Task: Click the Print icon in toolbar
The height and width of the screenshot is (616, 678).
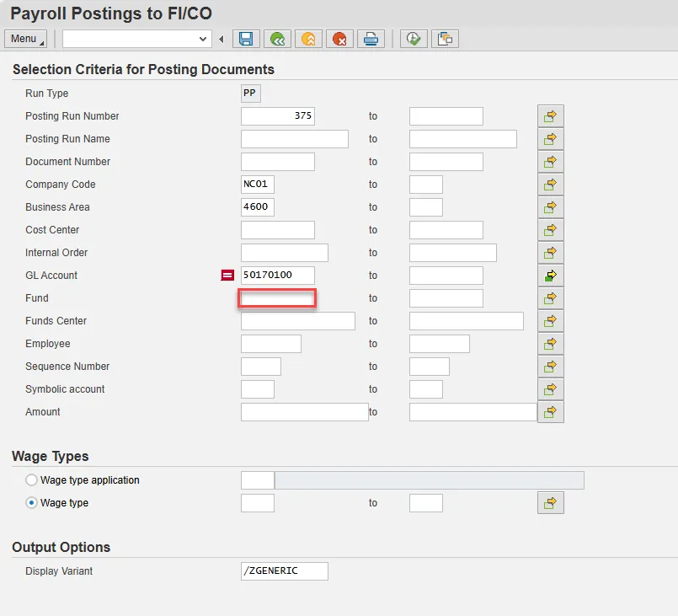Action: (371, 39)
